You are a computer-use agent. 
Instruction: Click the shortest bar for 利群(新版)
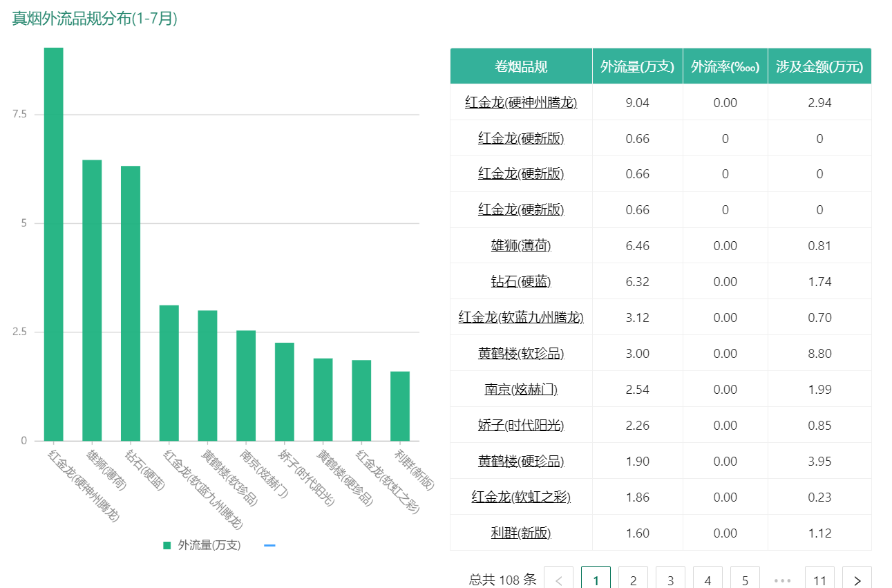(x=400, y=406)
